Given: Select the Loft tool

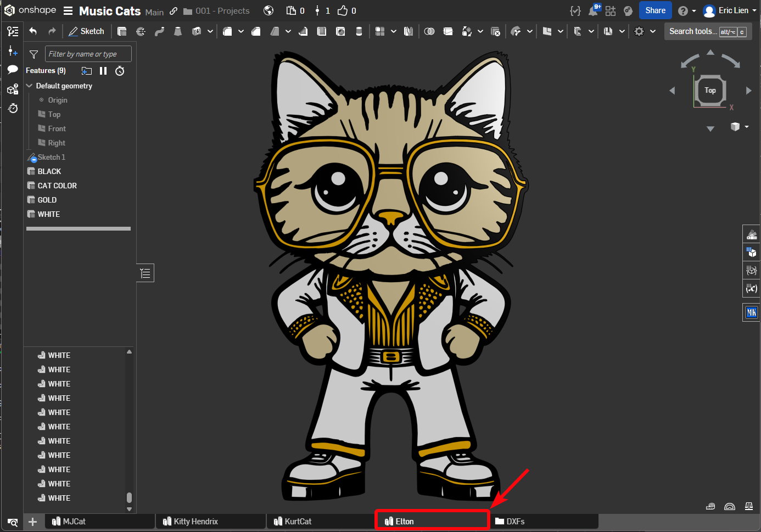Looking at the screenshot, I should (177, 31).
